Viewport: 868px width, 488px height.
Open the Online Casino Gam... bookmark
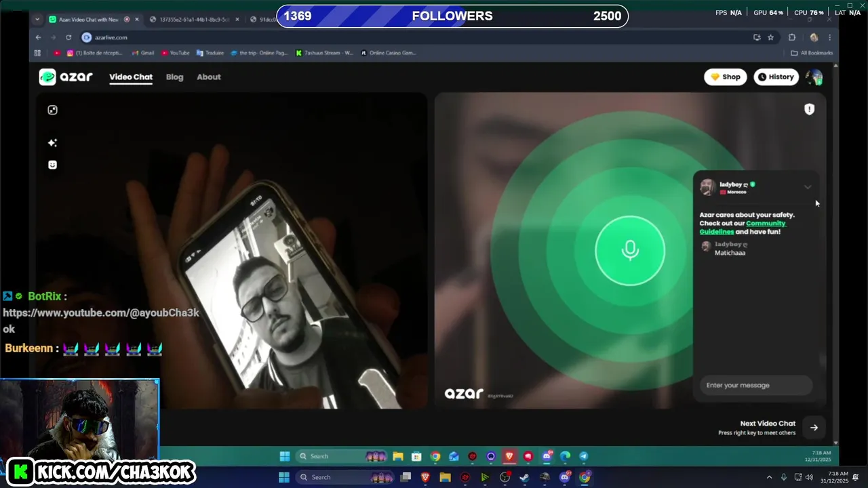pos(389,53)
